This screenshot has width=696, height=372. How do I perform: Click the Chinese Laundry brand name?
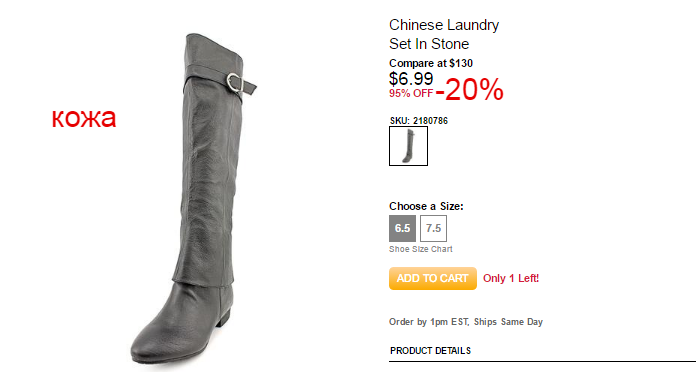coord(444,25)
